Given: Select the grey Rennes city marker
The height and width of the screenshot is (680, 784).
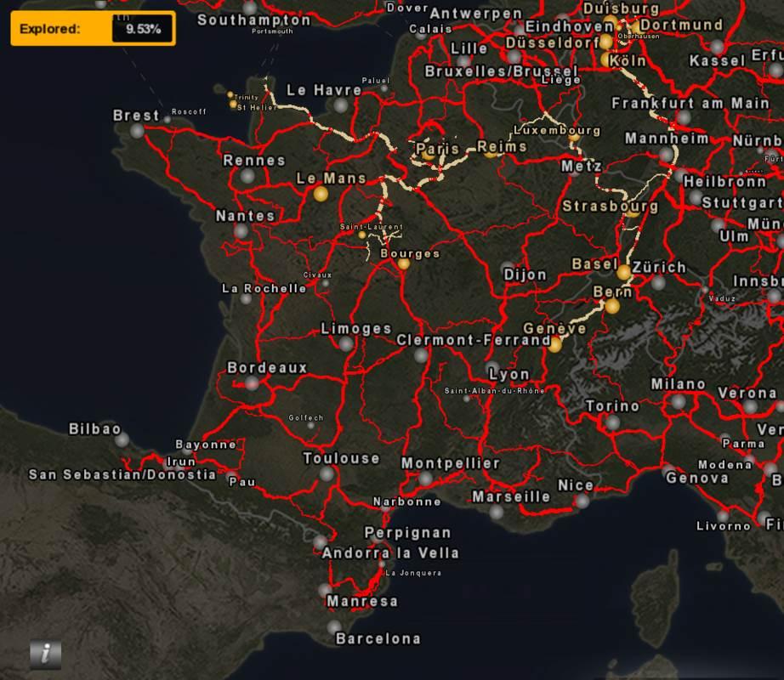Looking at the screenshot, I should (247, 176).
